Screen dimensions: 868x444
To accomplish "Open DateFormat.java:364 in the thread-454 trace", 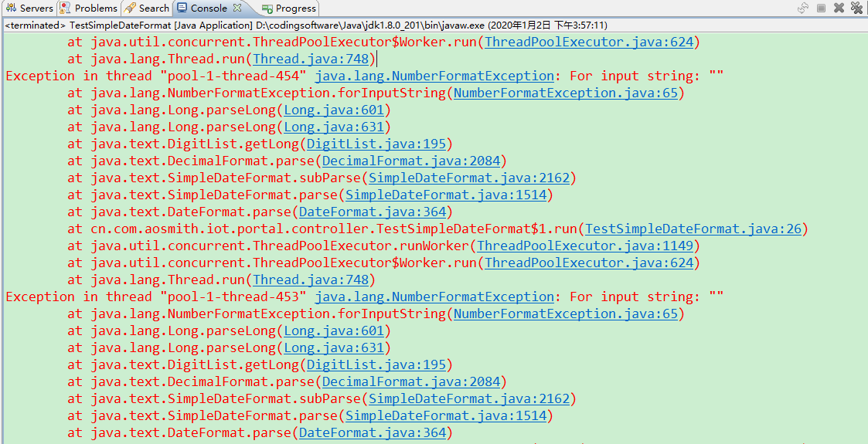I will (x=373, y=212).
